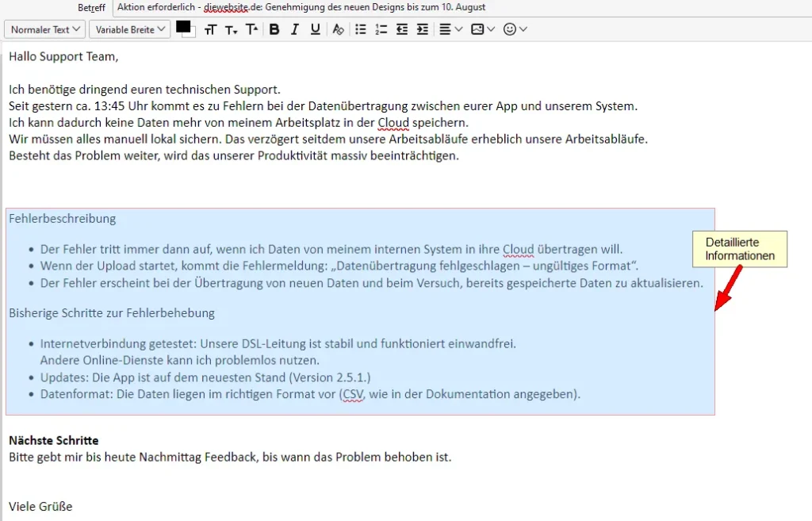Open the emoji picker

click(x=511, y=29)
